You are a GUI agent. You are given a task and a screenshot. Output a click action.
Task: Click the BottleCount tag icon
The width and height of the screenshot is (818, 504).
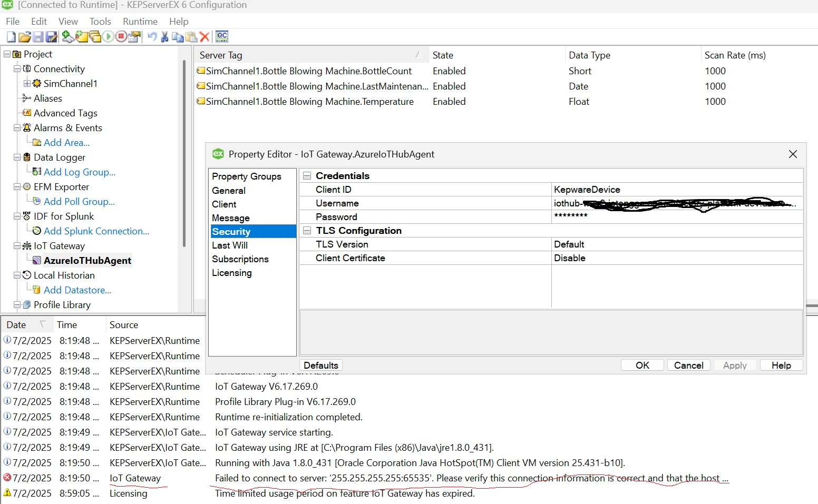click(201, 71)
